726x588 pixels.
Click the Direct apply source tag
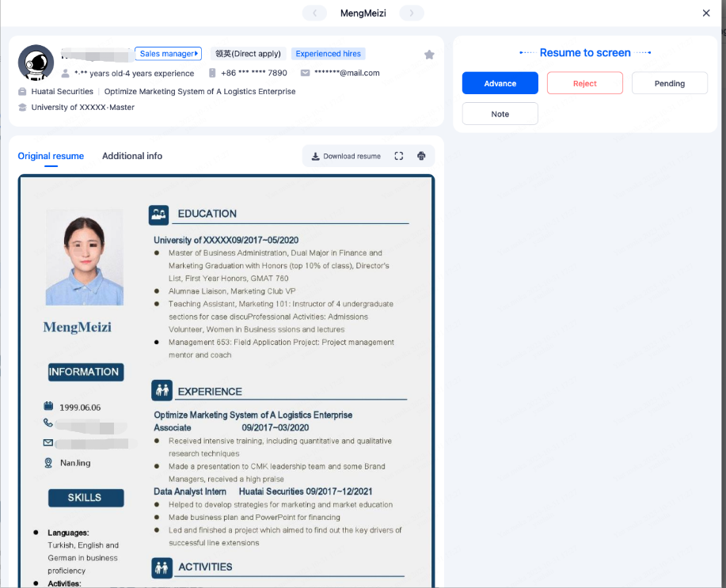tap(248, 54)
